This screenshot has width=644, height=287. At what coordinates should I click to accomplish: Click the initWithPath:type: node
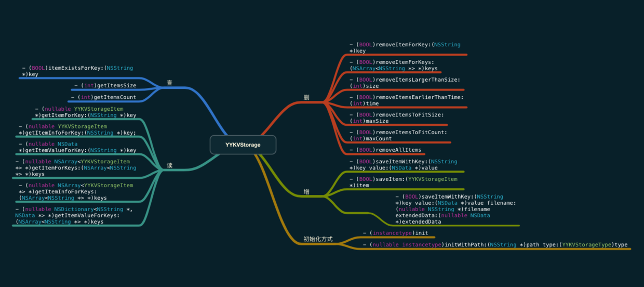coord(495,245)
